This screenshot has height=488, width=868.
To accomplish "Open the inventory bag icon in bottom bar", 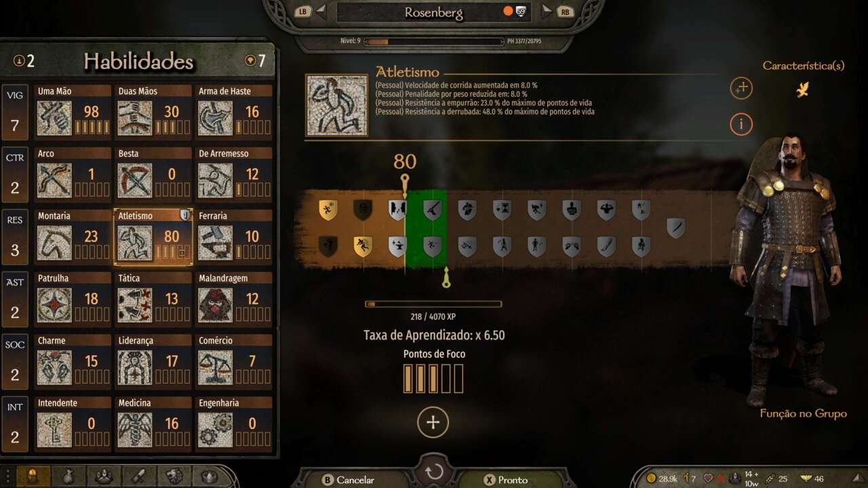I will [69, 476].
